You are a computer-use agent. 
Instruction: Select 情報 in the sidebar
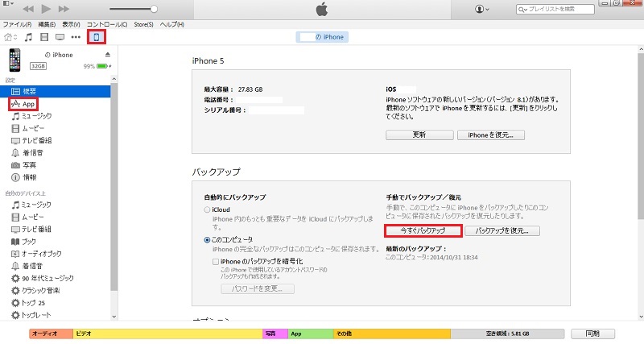(24, 177)
